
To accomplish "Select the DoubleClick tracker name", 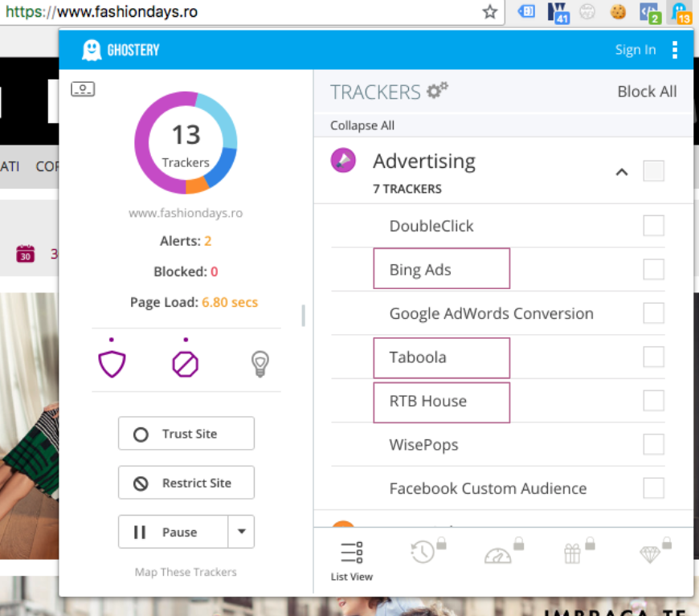I will [431, 226].
